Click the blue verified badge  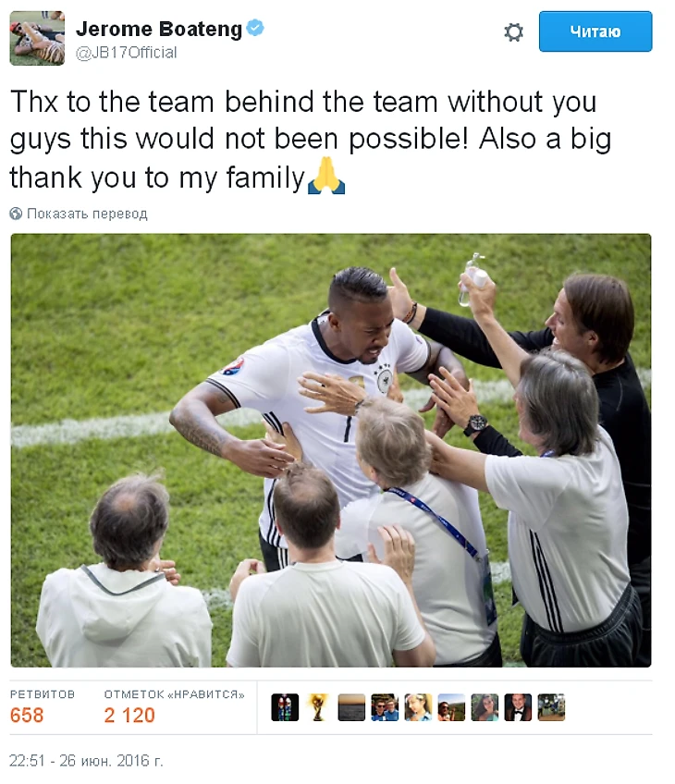[255, 28]
